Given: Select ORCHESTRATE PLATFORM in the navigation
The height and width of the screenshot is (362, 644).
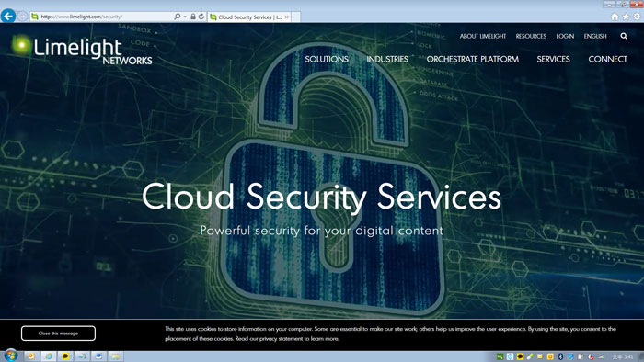Looking at the screenshot, I should (x=472, y=59).
